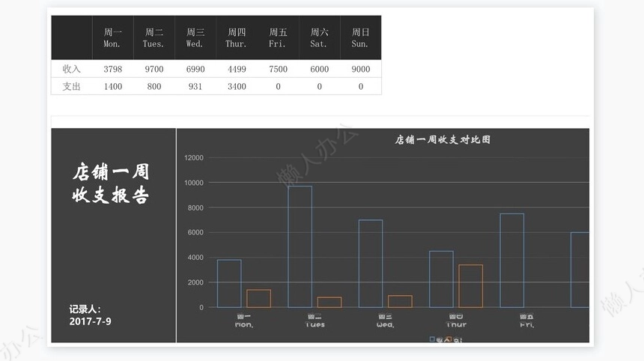644x361 pixels.
Task: Select the 周一 Mon. header cell
Action: pos(112,37)
